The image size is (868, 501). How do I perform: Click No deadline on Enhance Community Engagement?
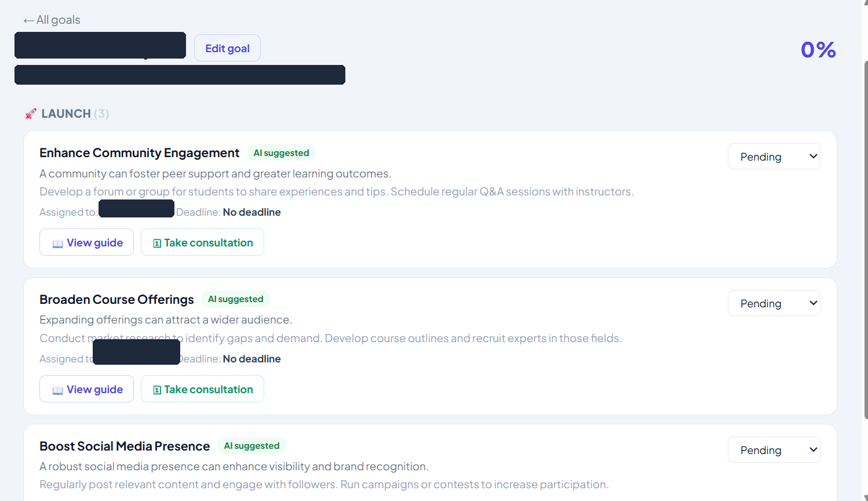coord(251,212)
